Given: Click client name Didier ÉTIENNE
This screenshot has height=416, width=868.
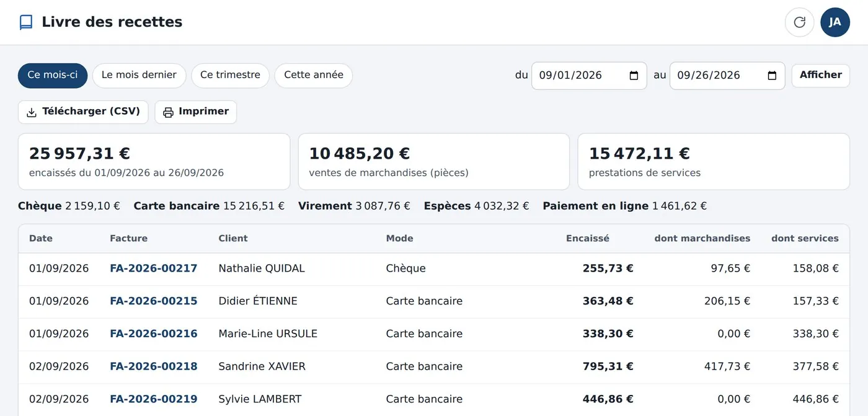Looking at the screenshot, I should tap(258, 301).
